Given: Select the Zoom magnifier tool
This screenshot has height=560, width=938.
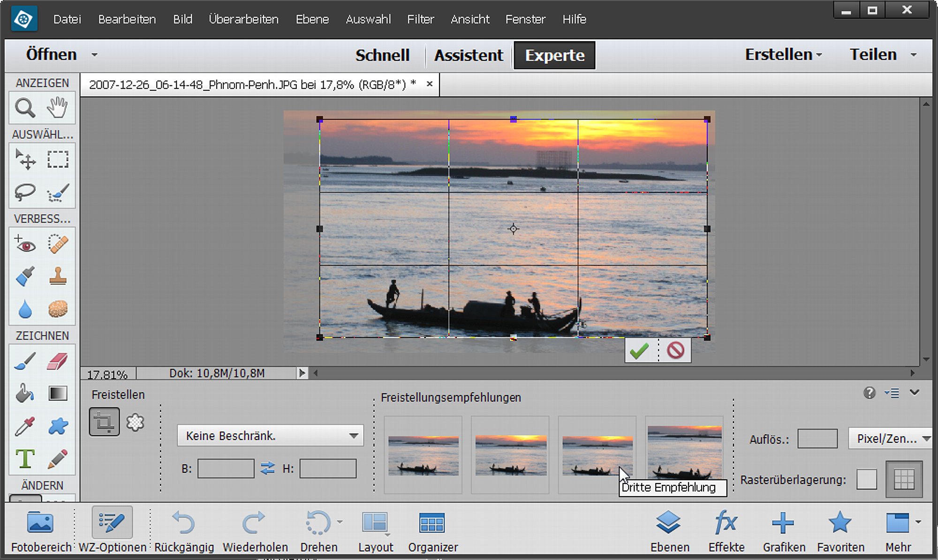Looking at the screenshot, I should (25, 108).
